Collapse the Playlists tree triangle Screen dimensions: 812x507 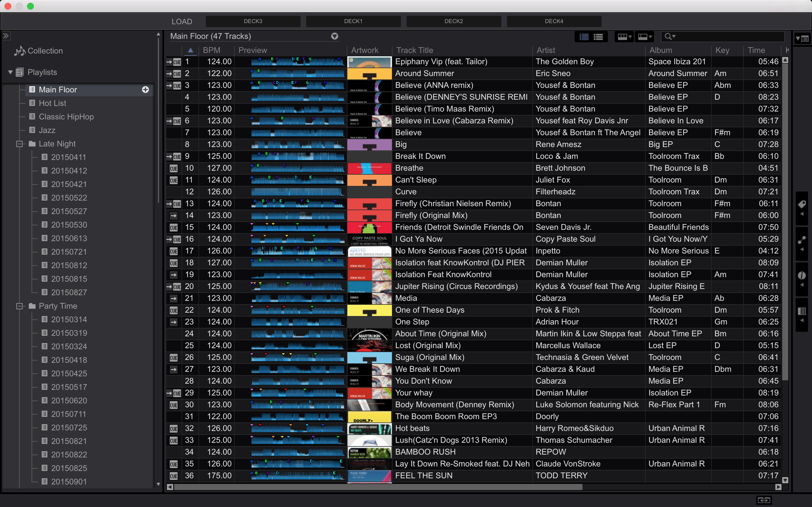pos(10,72)
